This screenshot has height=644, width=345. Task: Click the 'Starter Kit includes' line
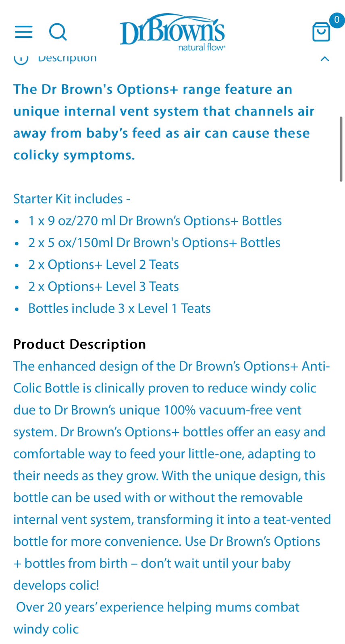point(72,199)
